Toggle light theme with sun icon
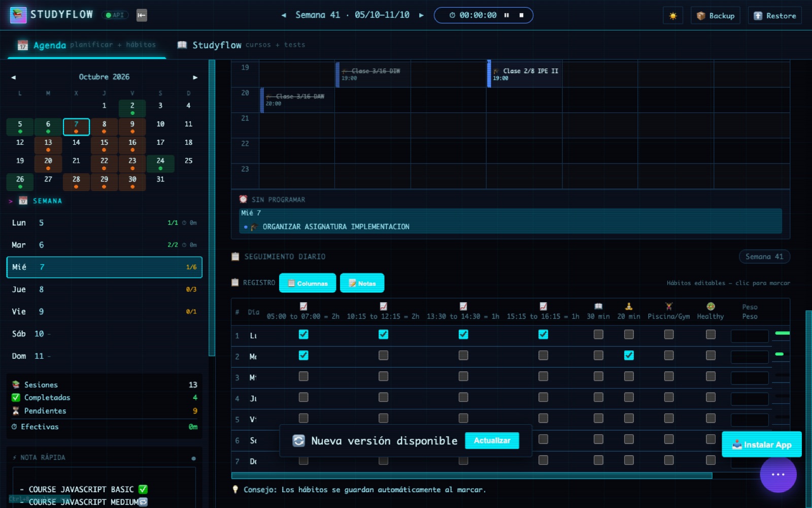This screenshot has height=508, width=812. (673, 16)
